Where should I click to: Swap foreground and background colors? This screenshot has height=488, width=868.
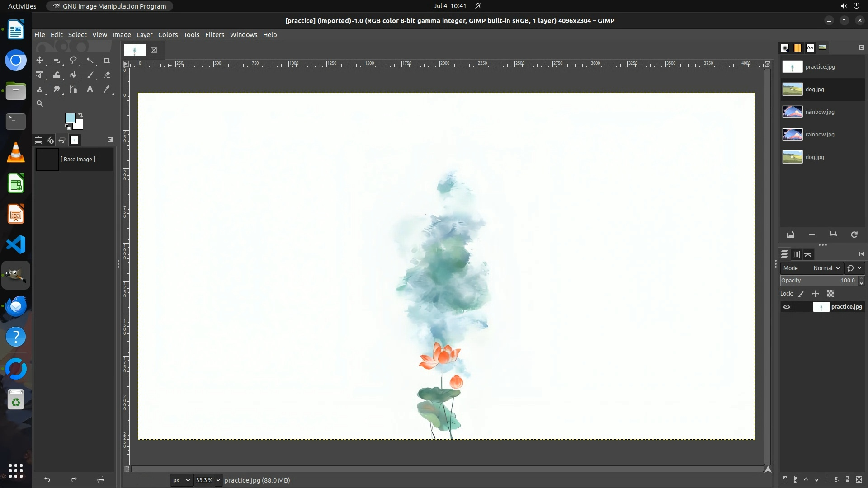click(80, 115)
